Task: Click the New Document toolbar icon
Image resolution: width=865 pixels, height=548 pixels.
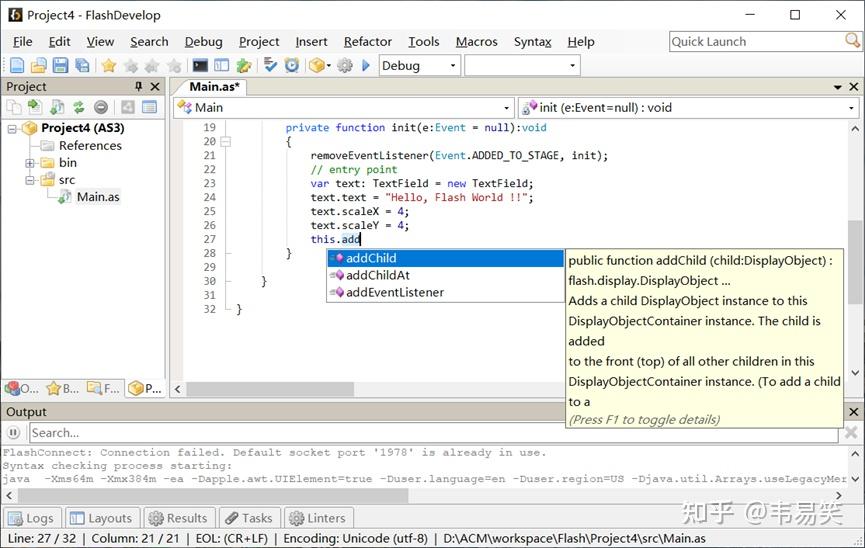Action: tap(17, 66)
